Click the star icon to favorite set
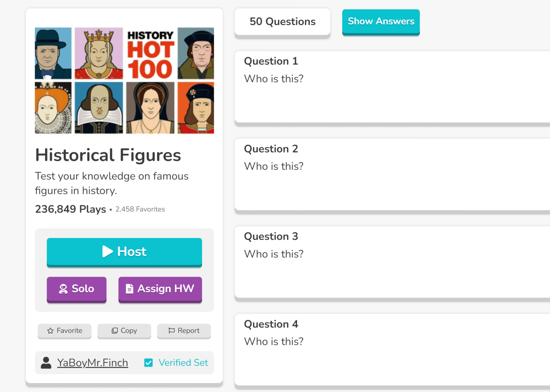Viewport: 550px width, 392px height. (50, 331)
